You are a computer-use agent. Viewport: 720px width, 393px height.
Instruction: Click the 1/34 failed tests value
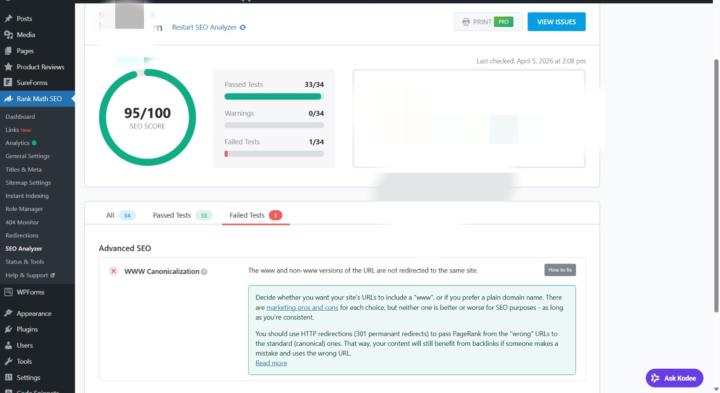tap(316, 142)
